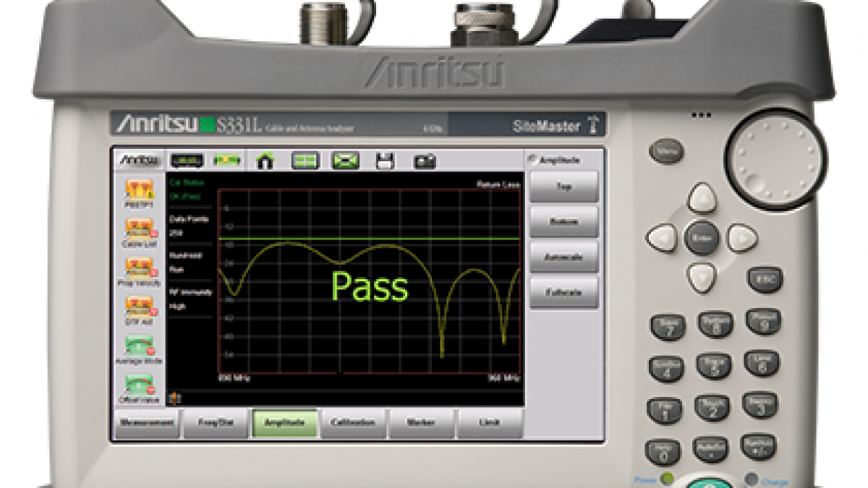Image resolution: width=868 pixels, height=488 pixels.
Task: Click the "Amplitude" header above the soft keys
Action: point(559,160)
